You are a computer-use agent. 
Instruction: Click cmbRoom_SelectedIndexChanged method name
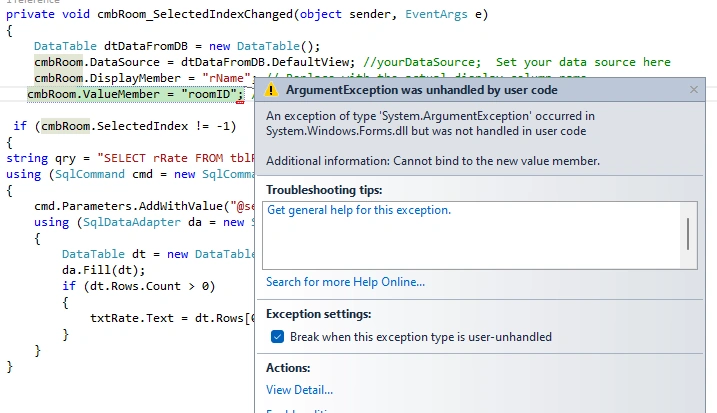[195, 14]
